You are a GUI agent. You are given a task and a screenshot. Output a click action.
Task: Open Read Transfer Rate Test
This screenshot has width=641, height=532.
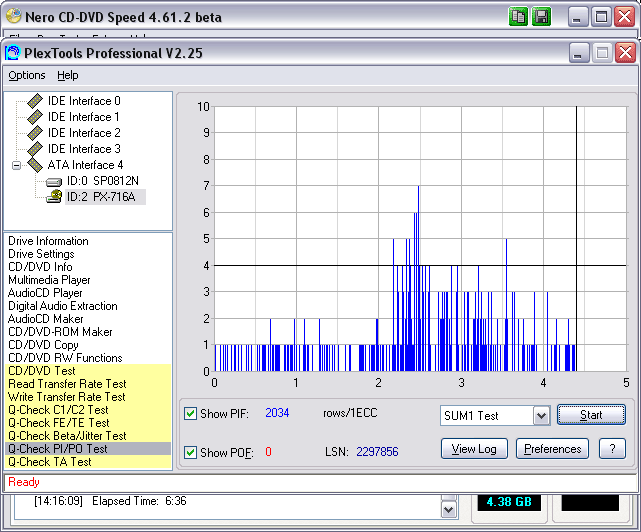click(x=67, y=384)
